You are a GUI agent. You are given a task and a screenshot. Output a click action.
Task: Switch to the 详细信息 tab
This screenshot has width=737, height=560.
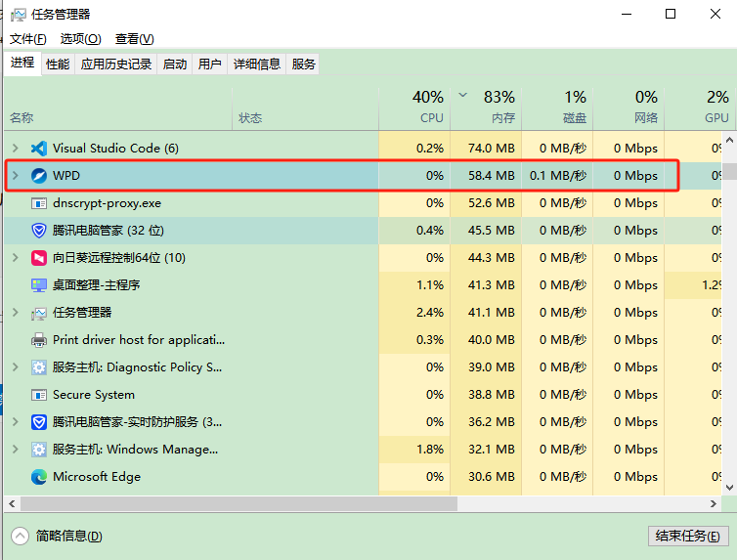pyautogui.click(x=257, y=64)
